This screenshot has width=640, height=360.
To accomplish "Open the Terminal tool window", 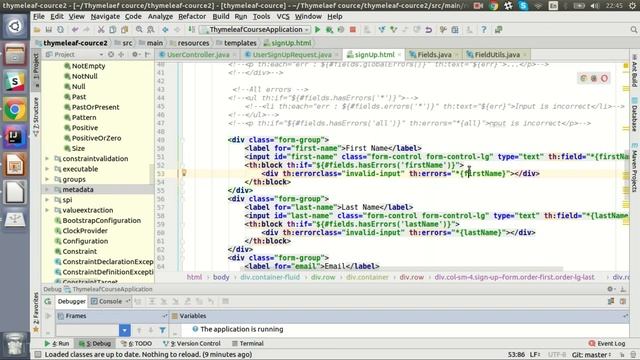I will pyautogui.click(x=247, y=344).
